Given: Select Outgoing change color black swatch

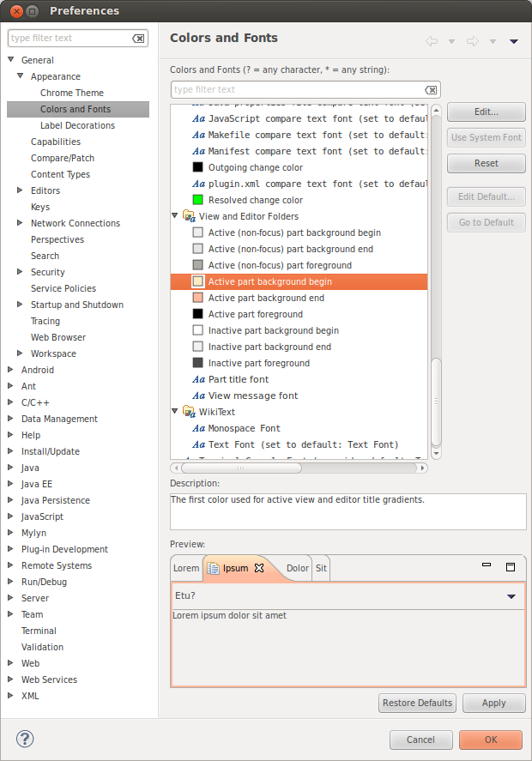Looking at the screenshot, I should (x=197, y=167).
